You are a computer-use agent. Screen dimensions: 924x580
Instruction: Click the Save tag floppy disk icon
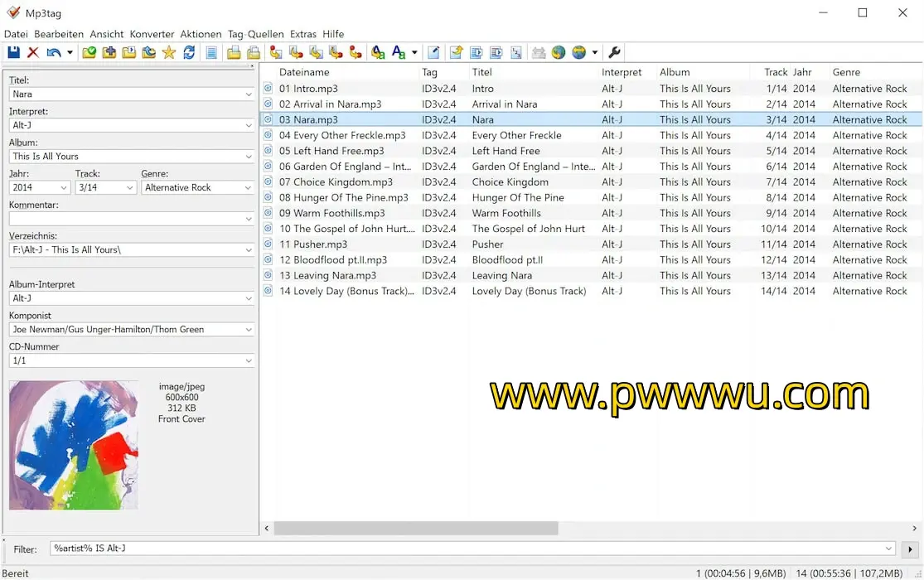click(x=13, y=53)
